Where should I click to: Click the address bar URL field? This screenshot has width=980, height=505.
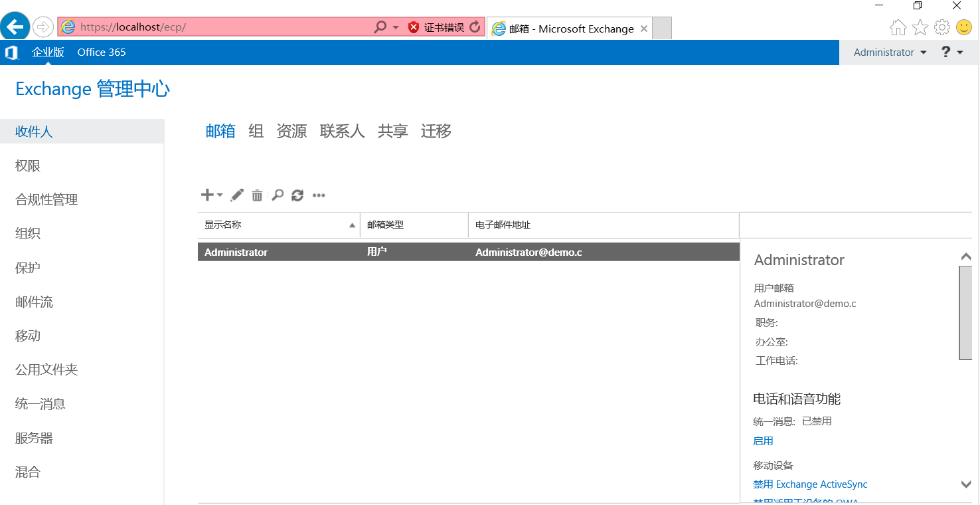219,27
